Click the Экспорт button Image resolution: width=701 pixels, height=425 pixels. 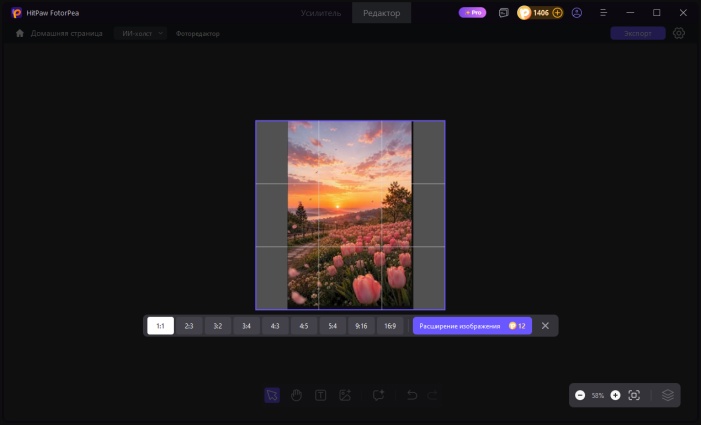638,33
